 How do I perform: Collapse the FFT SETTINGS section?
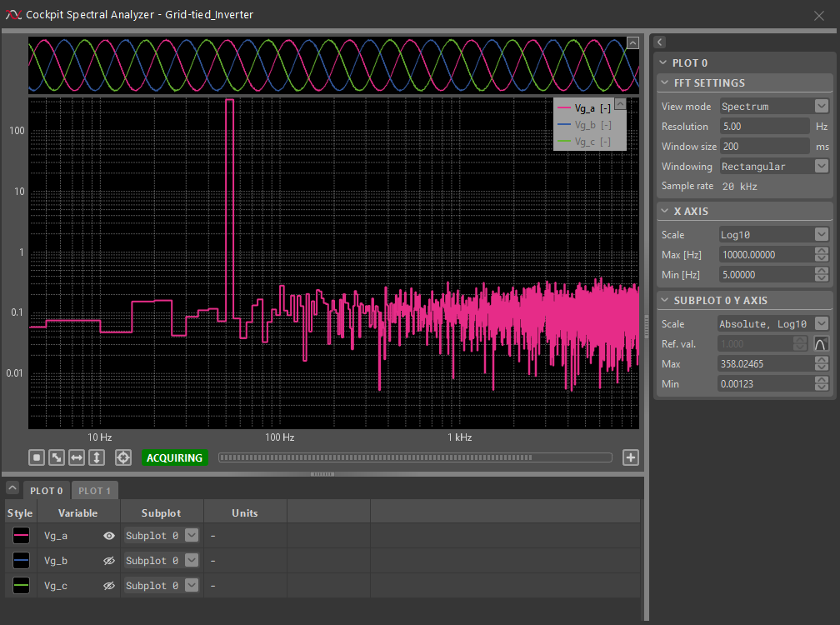click(663, 83)
